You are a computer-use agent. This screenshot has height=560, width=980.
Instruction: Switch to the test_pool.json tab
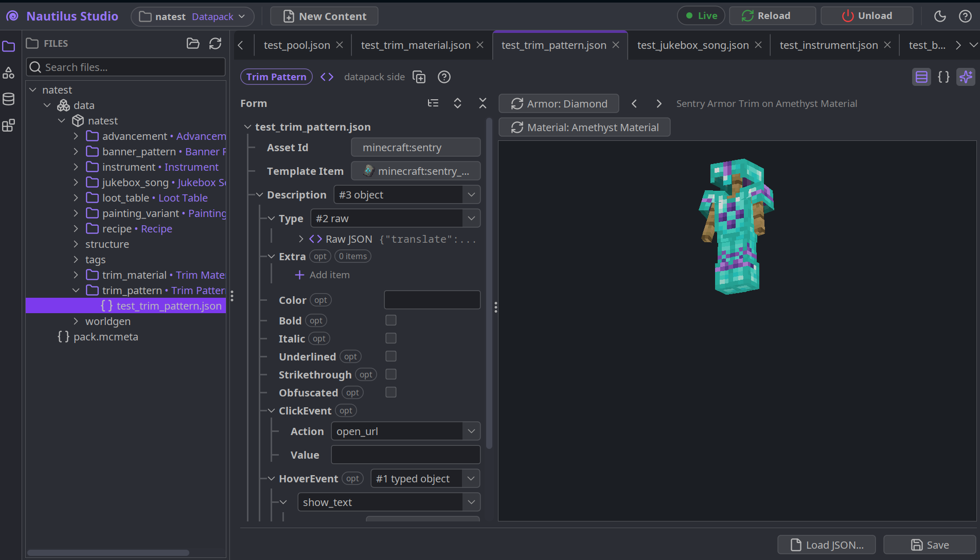point(297,45)
